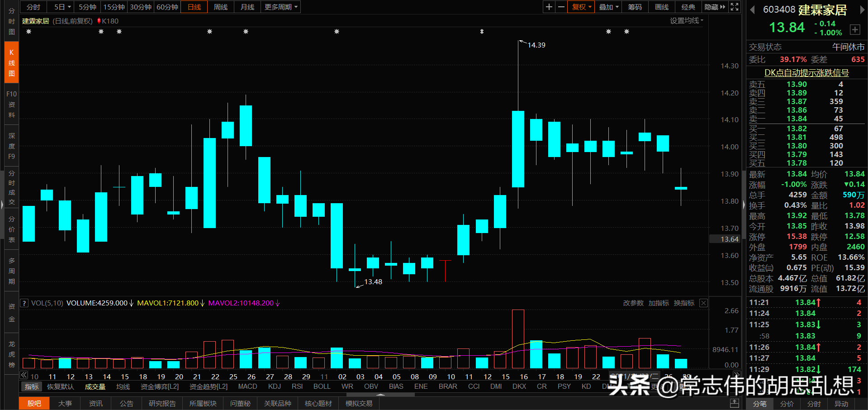Zoom out the chart with the - icon
This screenshot has height=410, width=868.
point(560,7)
